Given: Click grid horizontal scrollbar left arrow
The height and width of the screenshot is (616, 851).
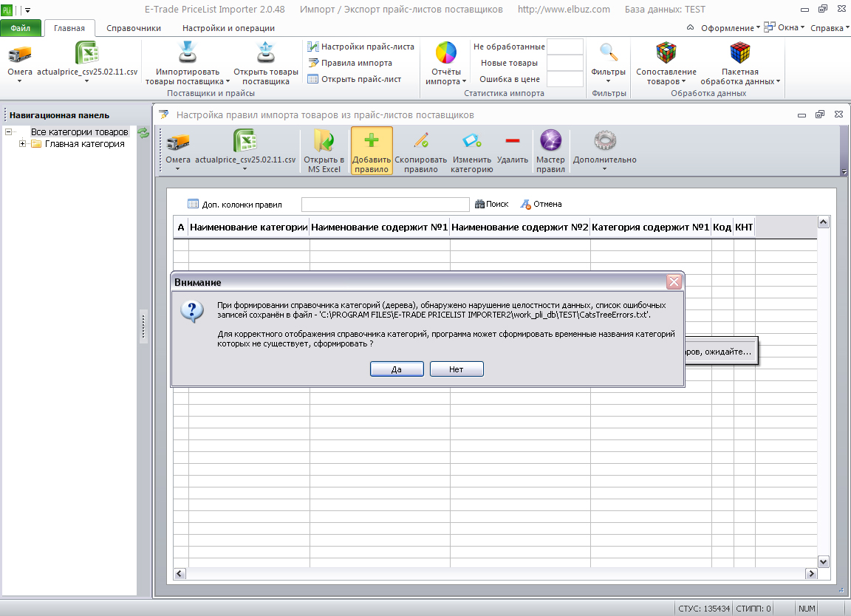Looking at the screenshot, I should [x=180, y=574].
